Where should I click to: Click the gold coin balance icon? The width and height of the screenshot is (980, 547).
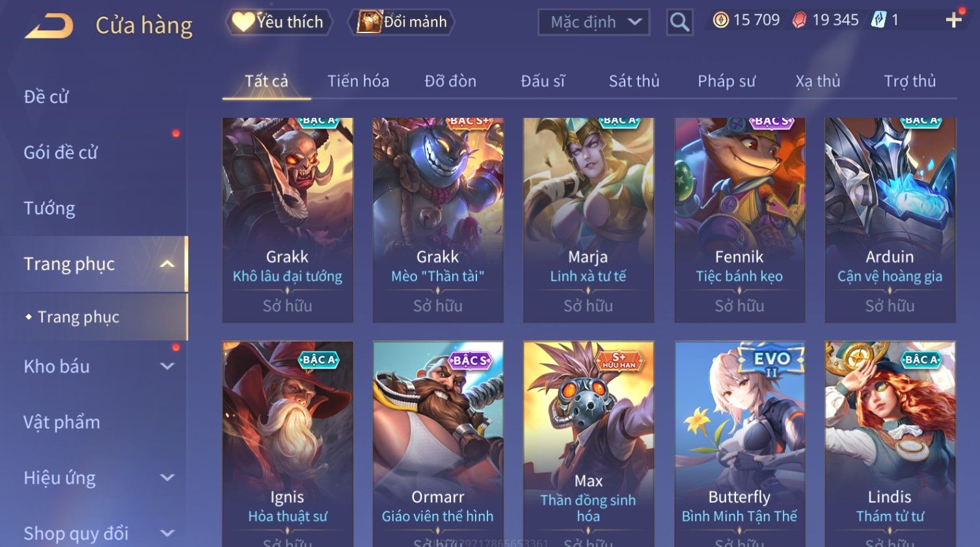pos(720,21)
